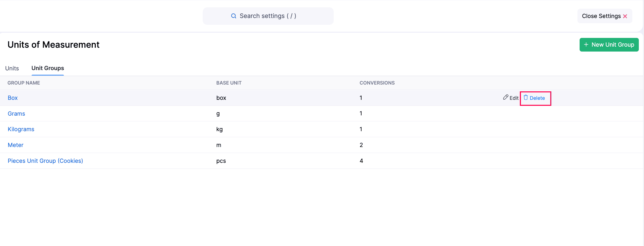The width and height of the screenshot is (644, 246).
Task: Select the Unit Groups tab
Action: (48, 68)
